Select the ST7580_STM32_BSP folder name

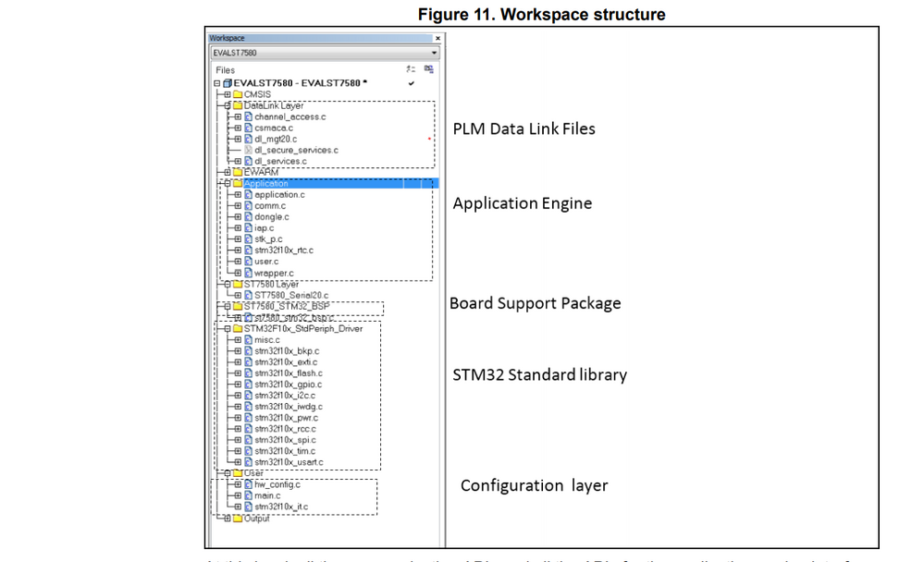[x=287, y=306]
